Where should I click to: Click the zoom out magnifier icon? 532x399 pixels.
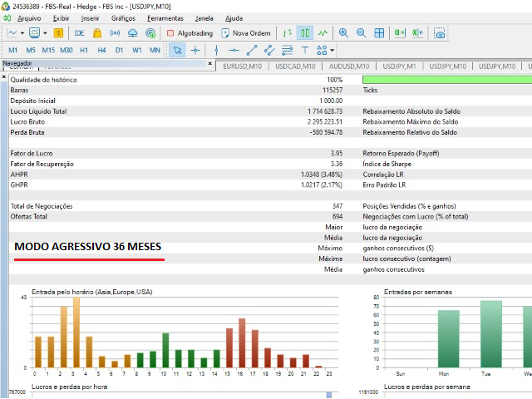pyautogui.click(x=362, y=33)
